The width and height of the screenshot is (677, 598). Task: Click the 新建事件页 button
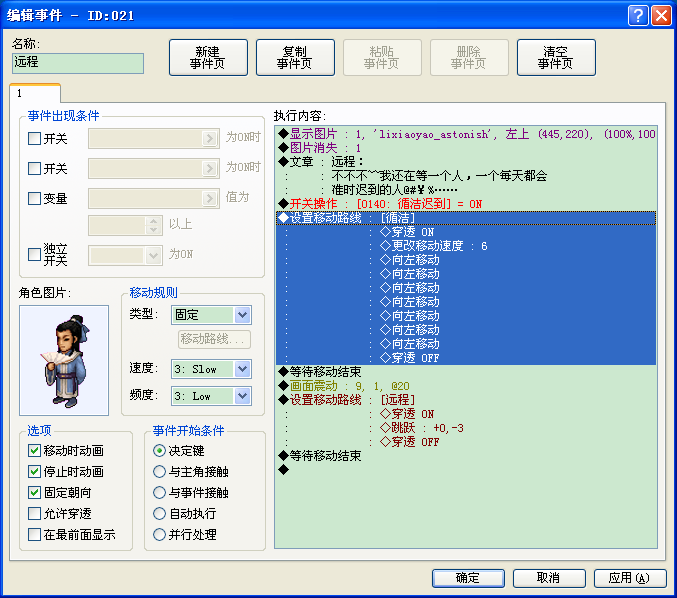[208, 57]
